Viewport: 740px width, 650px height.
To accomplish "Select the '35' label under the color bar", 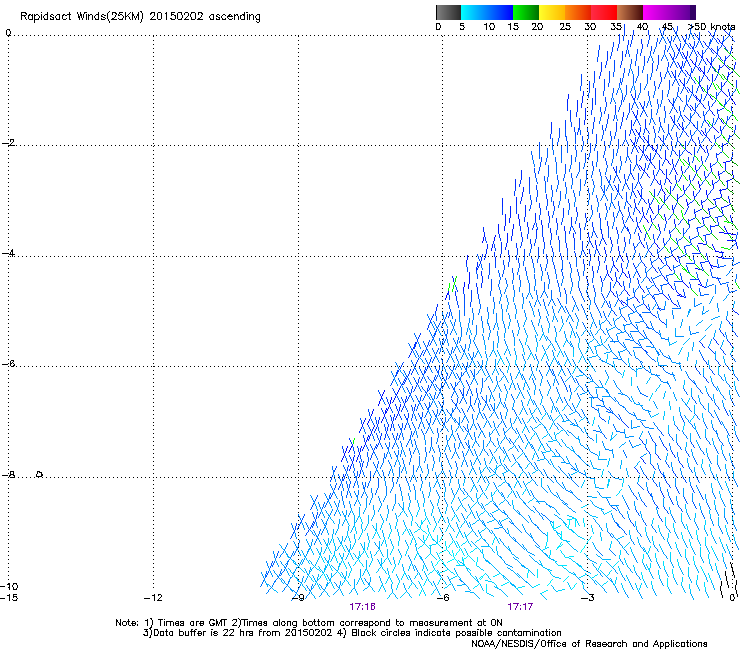I will (x=616, y=27).
